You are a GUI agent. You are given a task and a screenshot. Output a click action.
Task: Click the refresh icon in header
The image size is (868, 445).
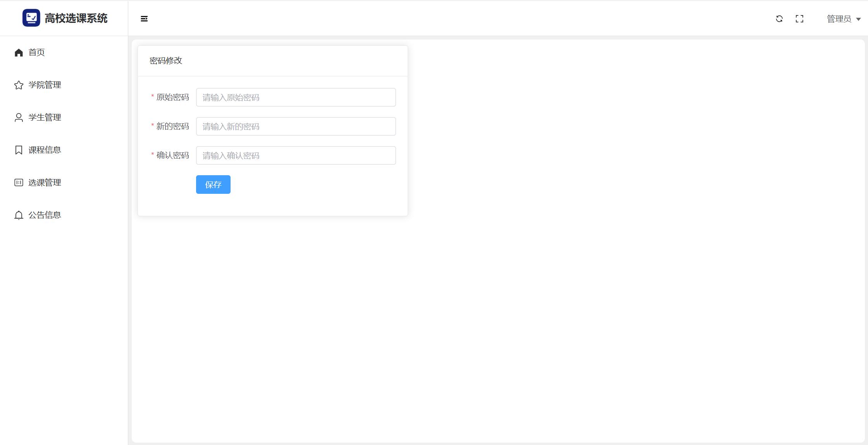pos(779,19)
